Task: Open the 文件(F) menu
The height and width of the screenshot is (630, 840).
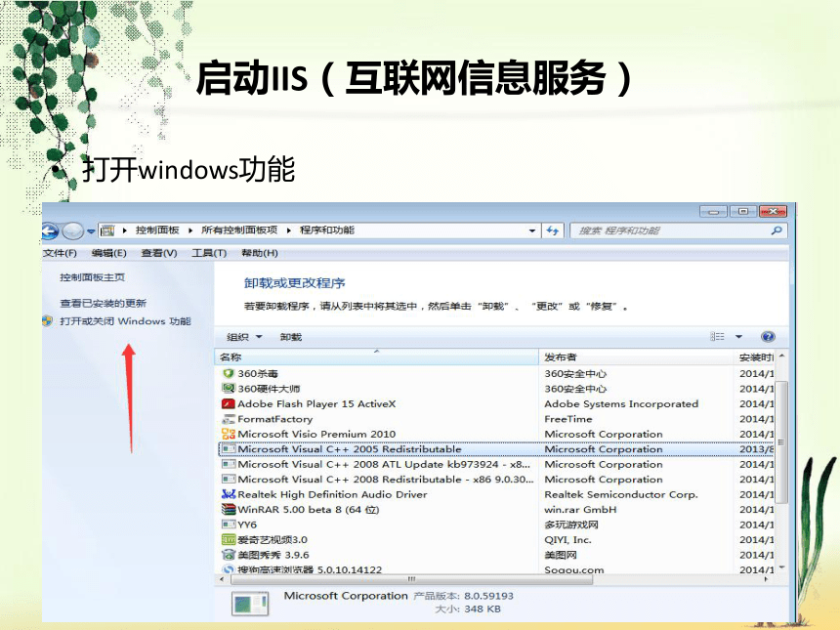Action: click(60, 253)
